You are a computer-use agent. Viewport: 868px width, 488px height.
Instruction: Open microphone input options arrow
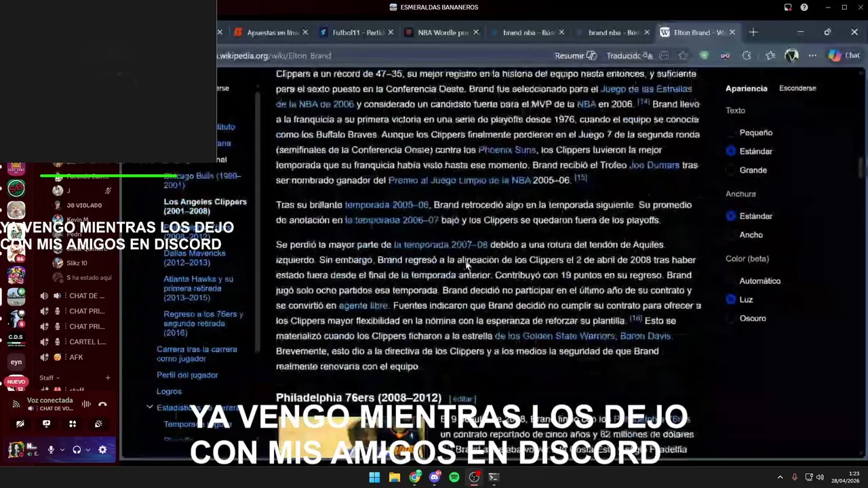coord(62,449)
